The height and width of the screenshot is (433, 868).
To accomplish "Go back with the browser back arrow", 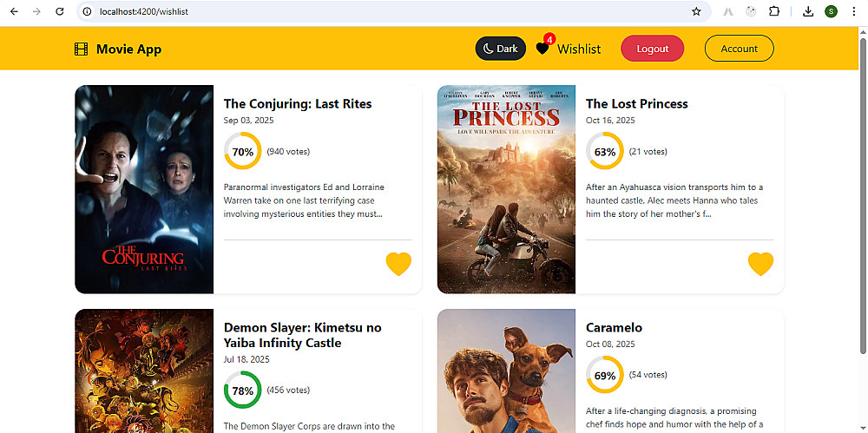I will click(x=14, y=11).
